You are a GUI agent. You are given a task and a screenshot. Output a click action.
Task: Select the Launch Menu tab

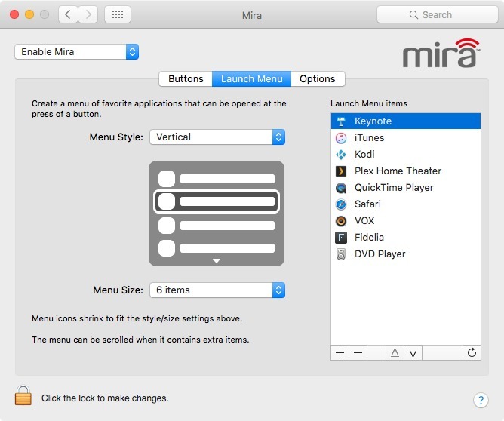click(252, 79)
